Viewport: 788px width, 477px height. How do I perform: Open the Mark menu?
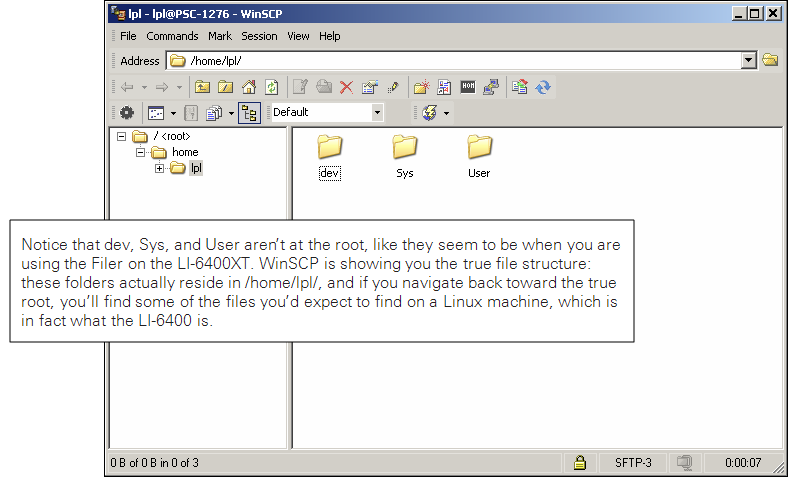pos(220,36)
